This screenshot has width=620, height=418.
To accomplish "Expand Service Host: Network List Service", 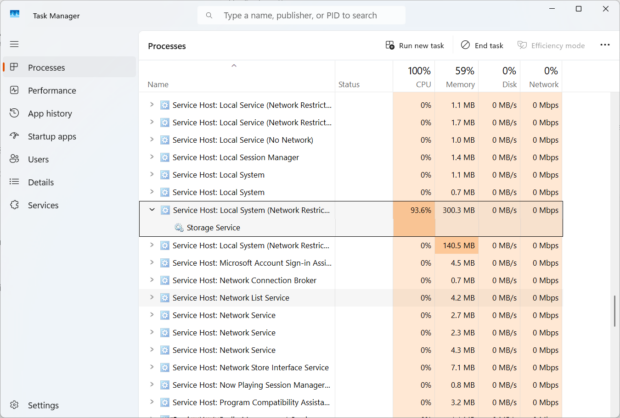I will tap(151, 297).
